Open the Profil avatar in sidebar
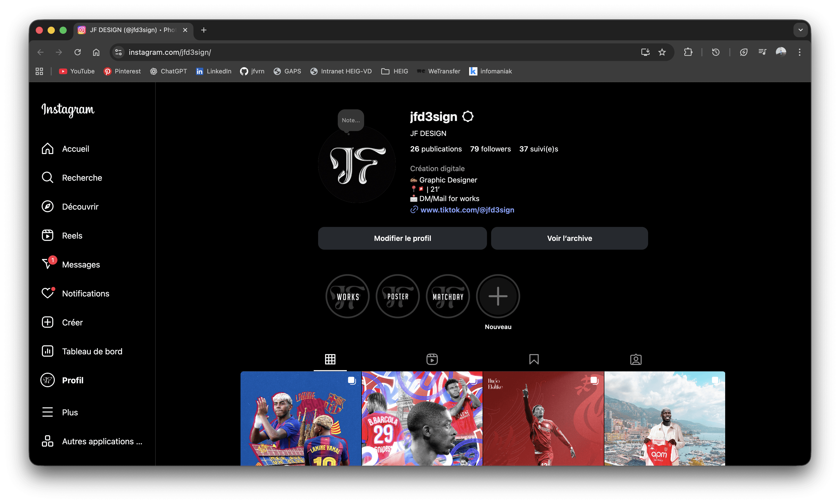Viewport: 840px width, 504px height. tap(47, 380)
